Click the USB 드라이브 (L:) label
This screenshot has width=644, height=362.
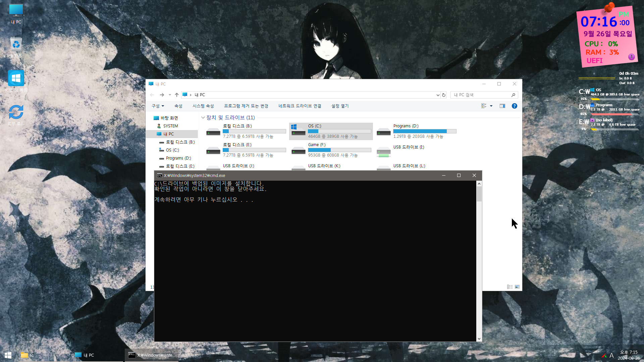409,166
